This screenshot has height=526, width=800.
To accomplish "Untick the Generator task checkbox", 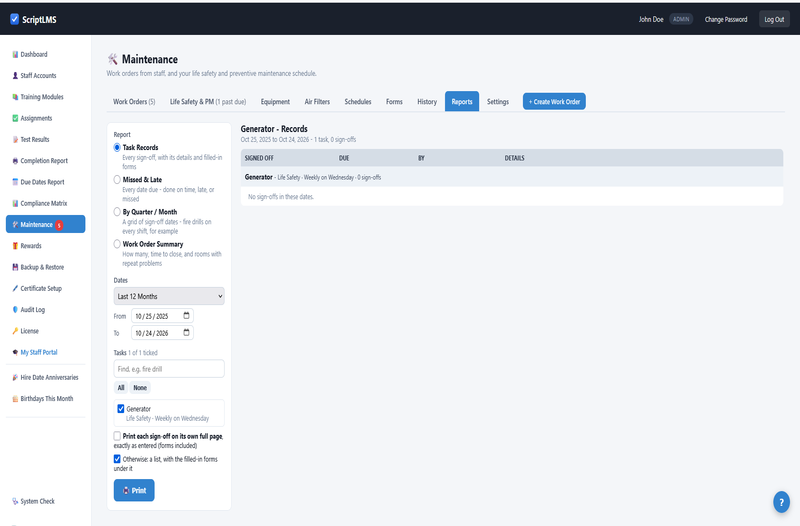I will (121, 409).
